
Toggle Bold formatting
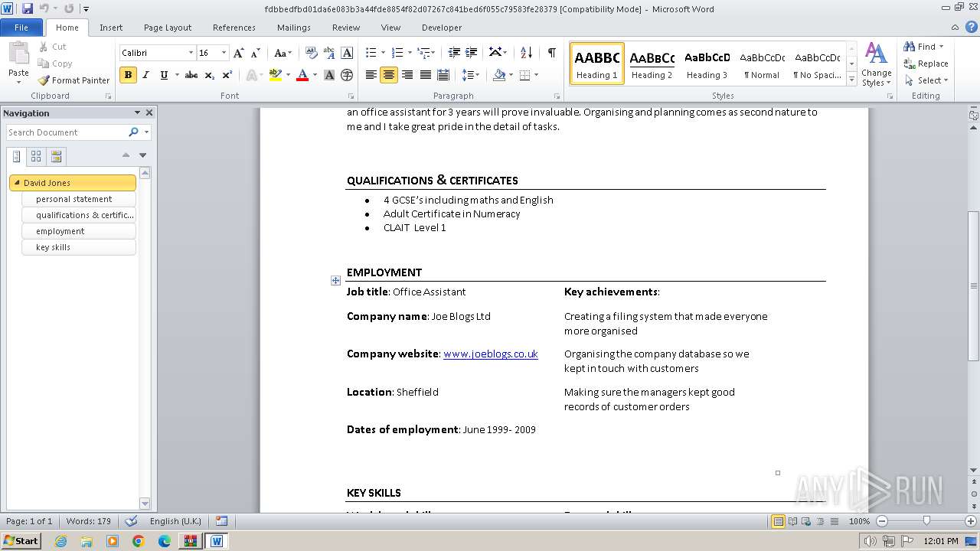(128, 75)
